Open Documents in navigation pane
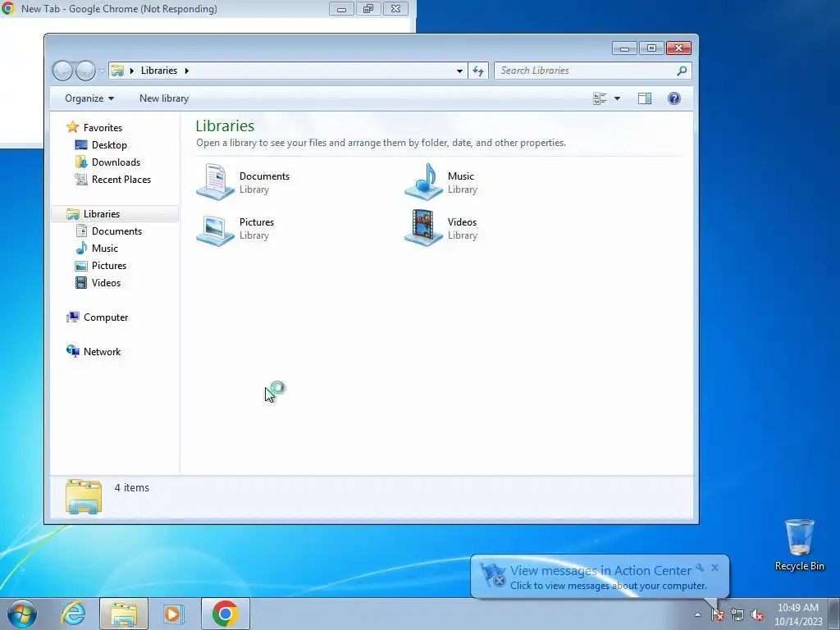The width and height of the screenshot is (840, 630). [116, 231]
